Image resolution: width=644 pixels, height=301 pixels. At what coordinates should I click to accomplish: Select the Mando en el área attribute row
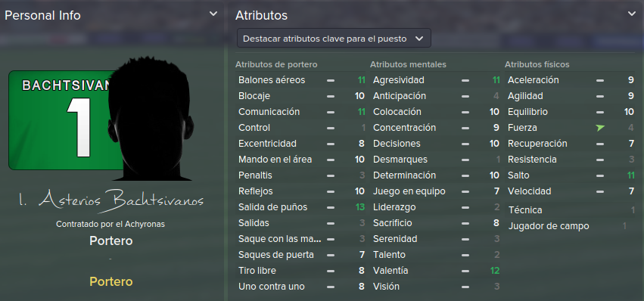pos(301,160)
